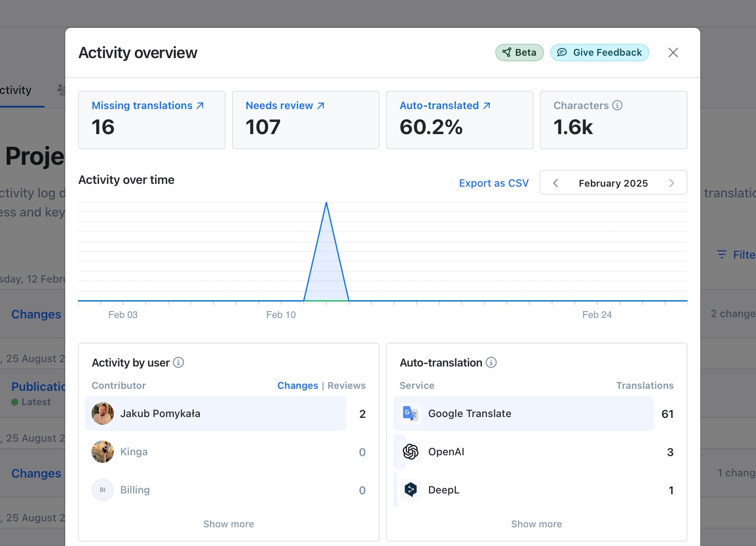Click the 61 translations count for Google Translate
This screenshot has width=756, height=546.
click(667, 414)
